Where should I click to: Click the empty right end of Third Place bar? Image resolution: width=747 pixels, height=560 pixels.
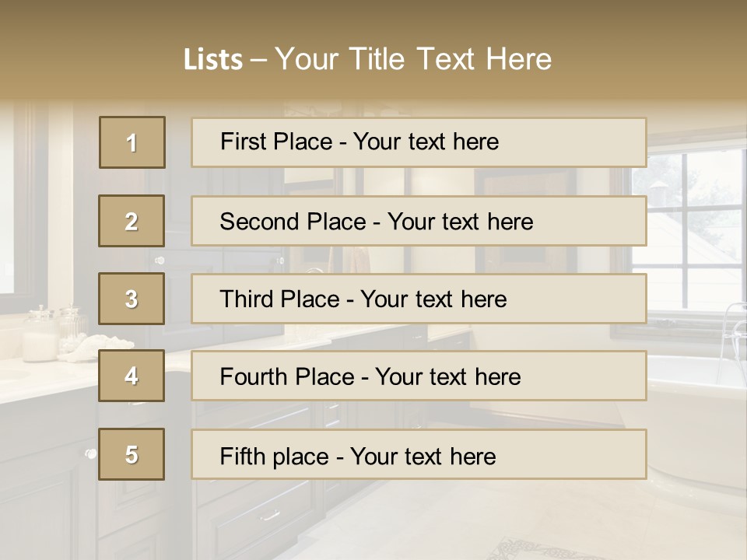pos(591,299)
